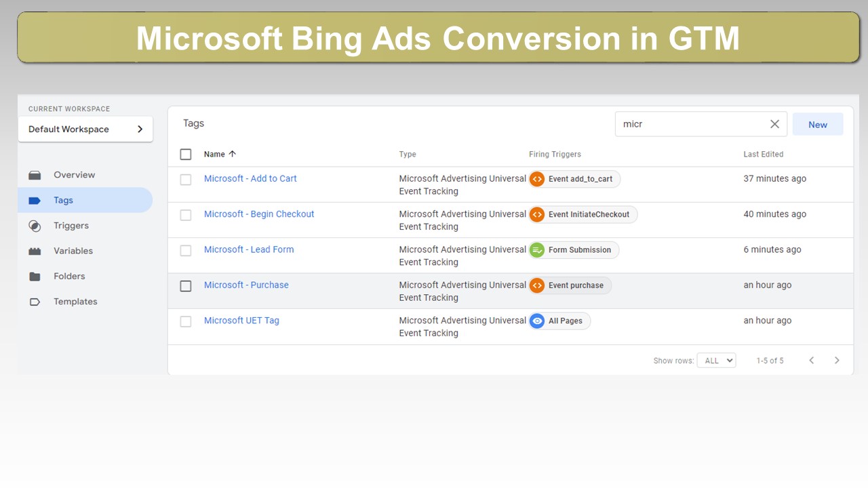Check the Microsoft - Begin Checkout row
The width and height of the screenshot is (868, 488).
pyautogui.click(x=186, y=215)
